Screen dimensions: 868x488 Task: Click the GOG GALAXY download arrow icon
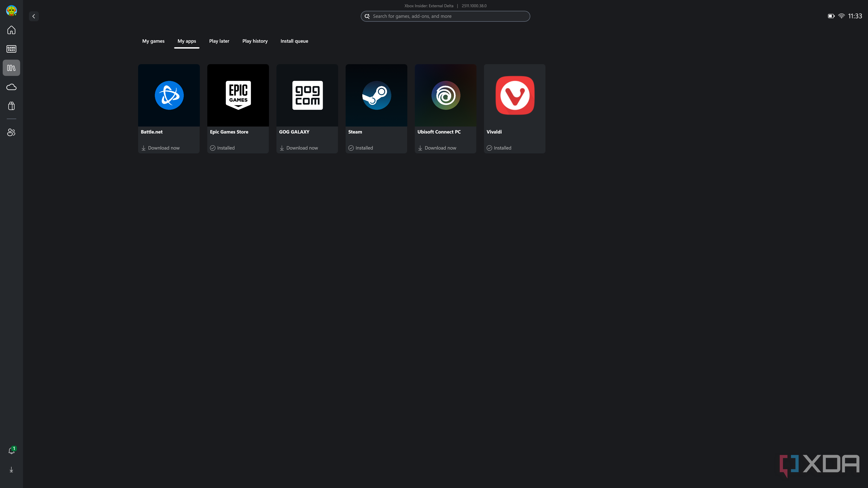tap(282, 148)
